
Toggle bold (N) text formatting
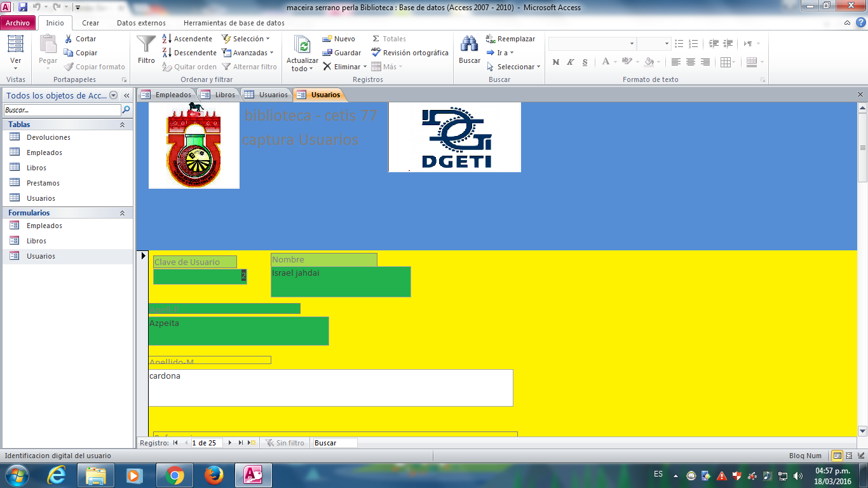(x=556, y=62)
